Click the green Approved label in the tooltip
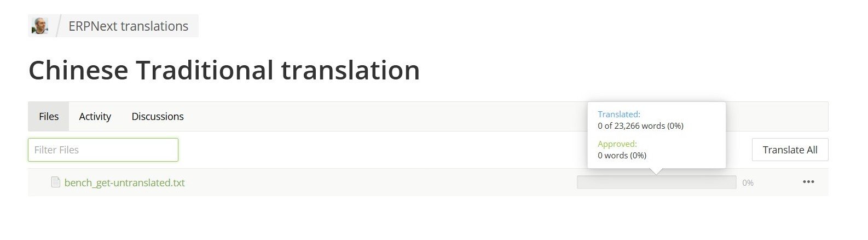868x240 pixels. (617, 144)
